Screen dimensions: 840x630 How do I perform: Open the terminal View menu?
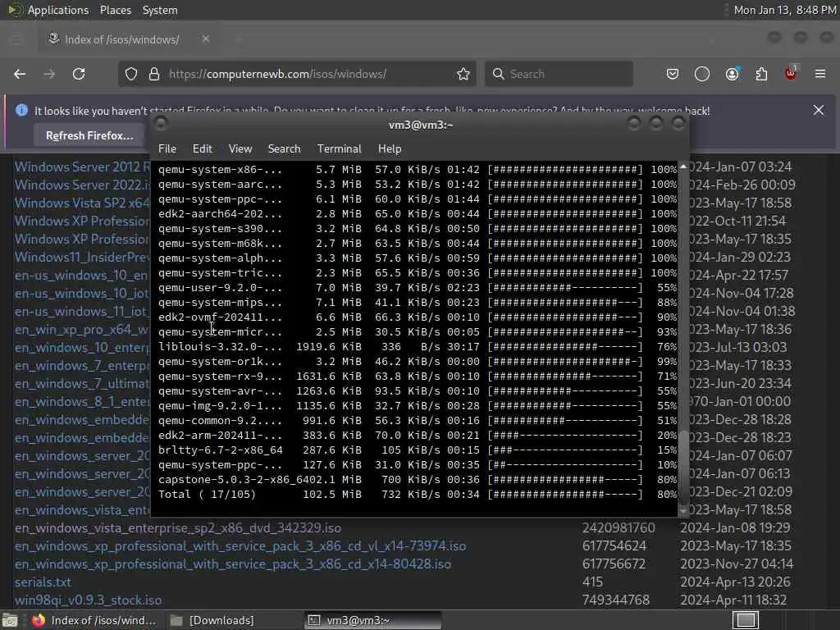240,149
